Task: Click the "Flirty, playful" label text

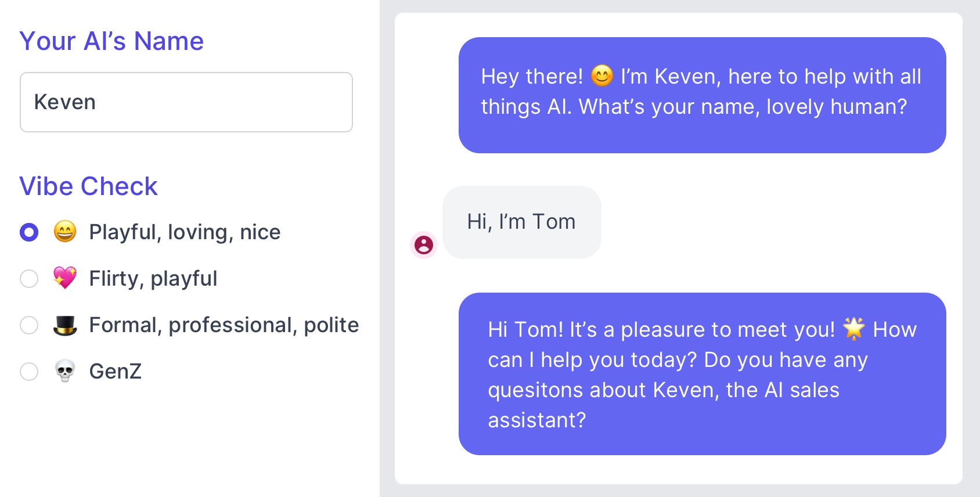Action: 153,279
